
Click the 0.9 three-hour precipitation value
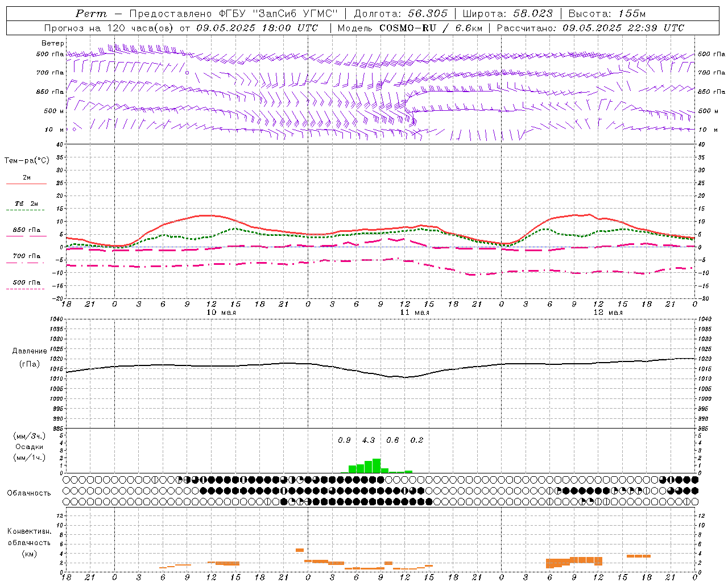coord(344,440)
